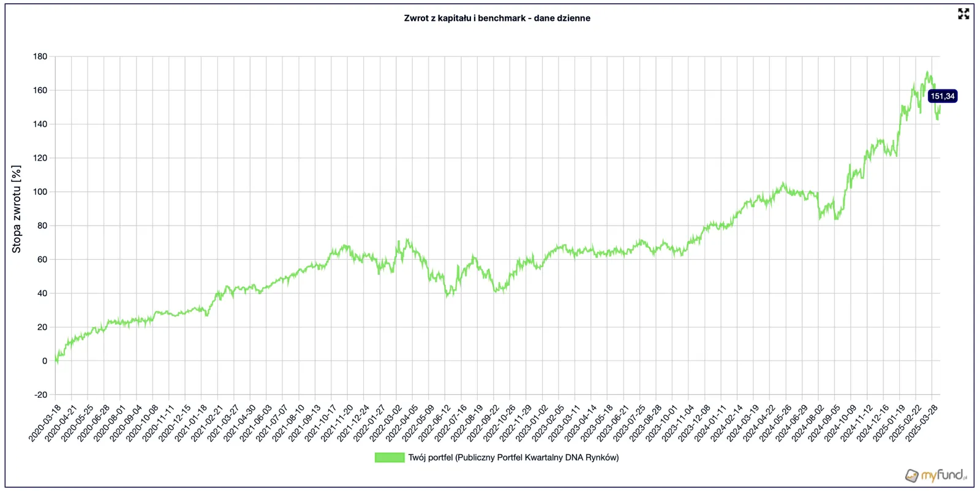Screen dimensions: 980x491
Task: Click the myfund logo
Action: click(936, 475)
